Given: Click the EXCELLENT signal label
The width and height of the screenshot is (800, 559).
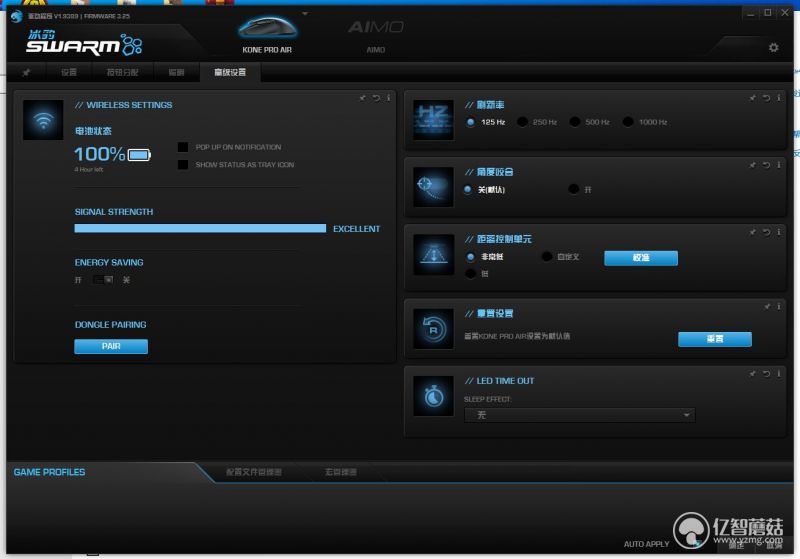Looking at the screenshot, I should coord(357,229).
